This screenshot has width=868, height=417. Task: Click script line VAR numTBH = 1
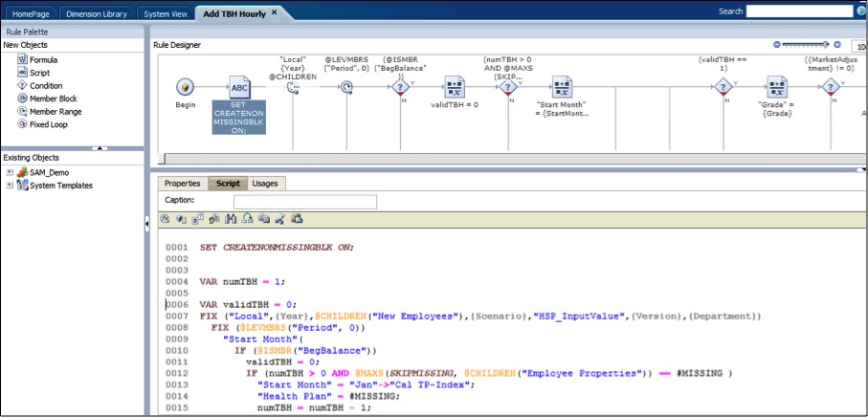(x=242, y=281)
